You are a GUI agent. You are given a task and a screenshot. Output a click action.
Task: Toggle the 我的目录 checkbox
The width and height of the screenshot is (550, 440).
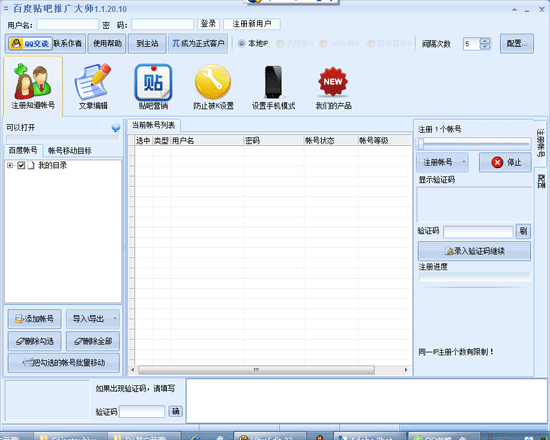click(21, 165)
